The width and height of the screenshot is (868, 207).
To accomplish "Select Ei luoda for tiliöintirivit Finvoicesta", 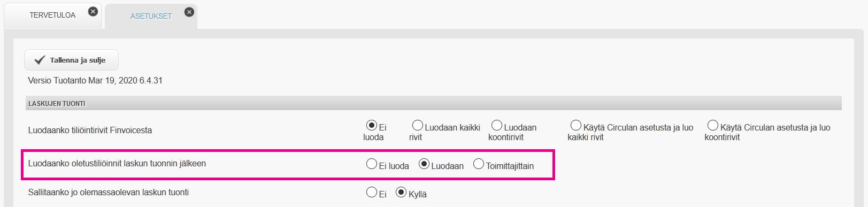I will point(372,126).
